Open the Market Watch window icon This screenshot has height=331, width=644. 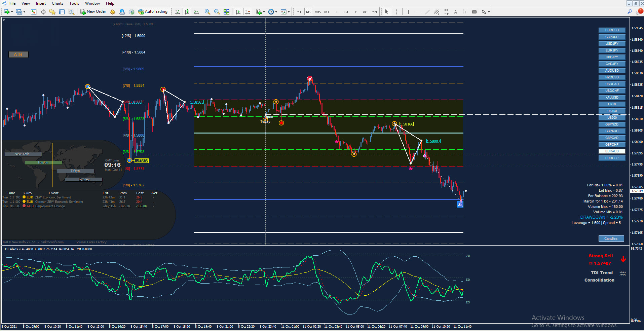(x=34, y=12)
